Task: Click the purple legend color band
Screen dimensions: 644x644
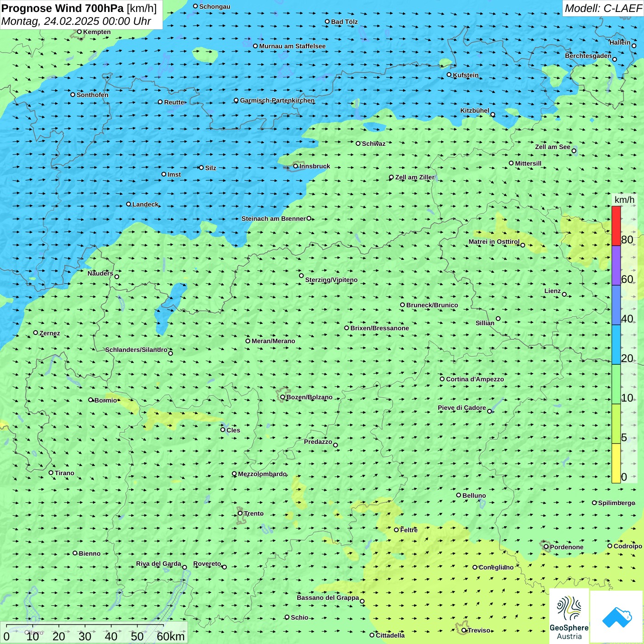Action: point(616,265)
